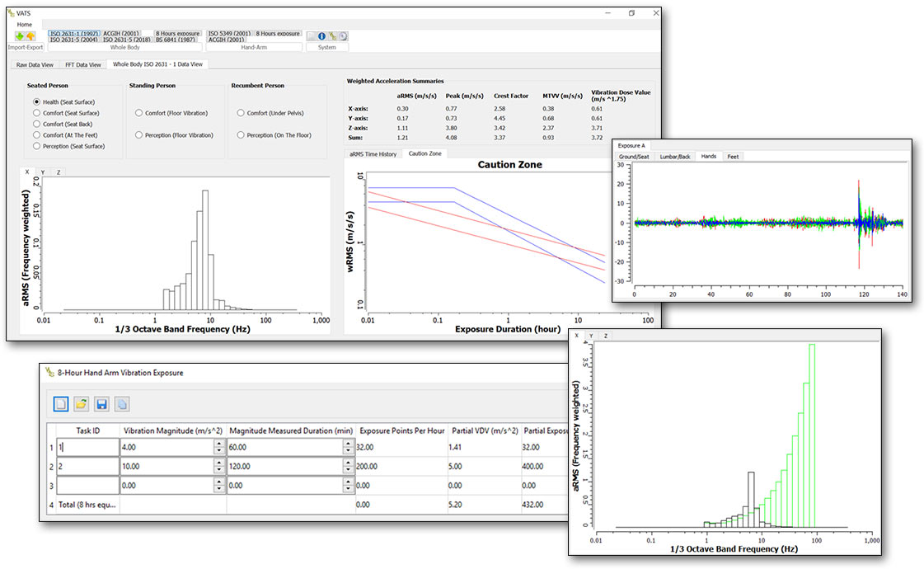Image resolution: width=924 pixels, height=569 pixels.
Task: Click BS 6841 (1987) button
Action: click(176, 40)
